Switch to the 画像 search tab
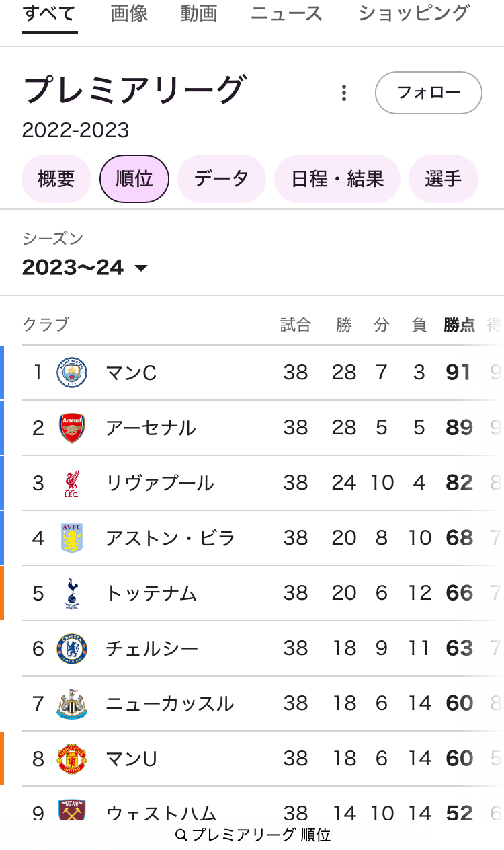 point(129,13)
